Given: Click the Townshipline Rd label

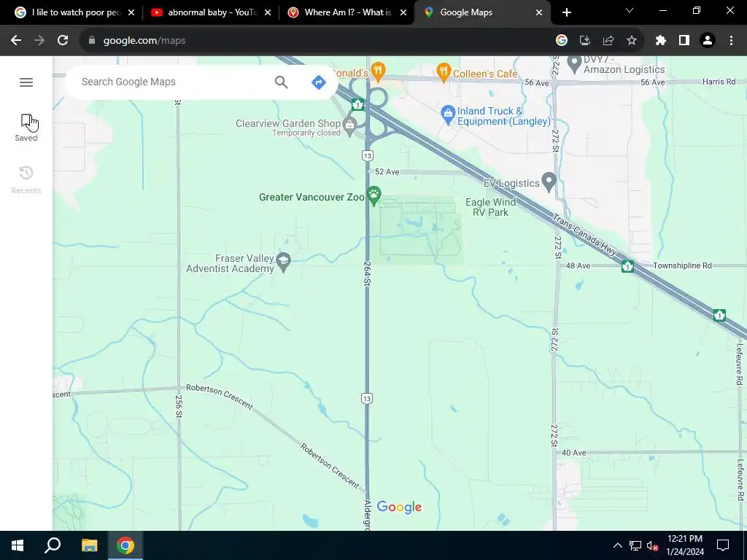Looking at the screenshot, I should [x=682, y=265].
